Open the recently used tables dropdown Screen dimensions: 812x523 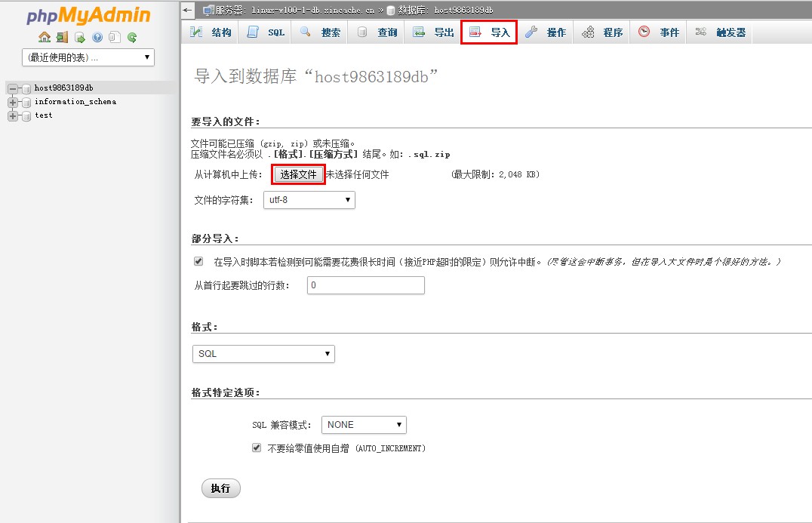click(88, 57)
